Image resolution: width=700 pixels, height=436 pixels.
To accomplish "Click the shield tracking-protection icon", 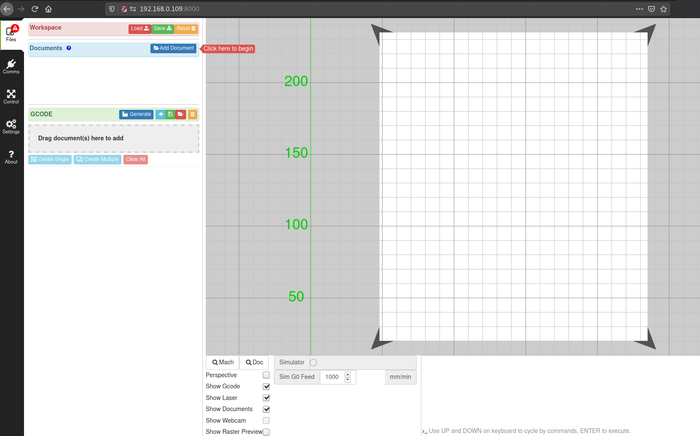I will [x=112, y=9].
